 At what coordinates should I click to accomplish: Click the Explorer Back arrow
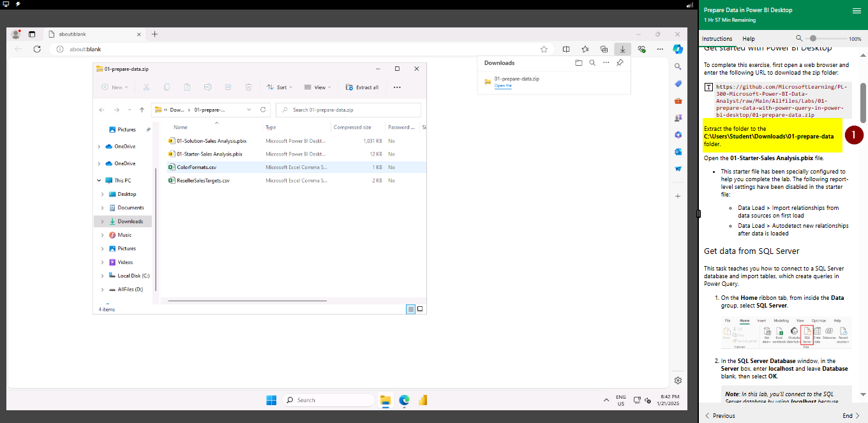tap(103, 110)
